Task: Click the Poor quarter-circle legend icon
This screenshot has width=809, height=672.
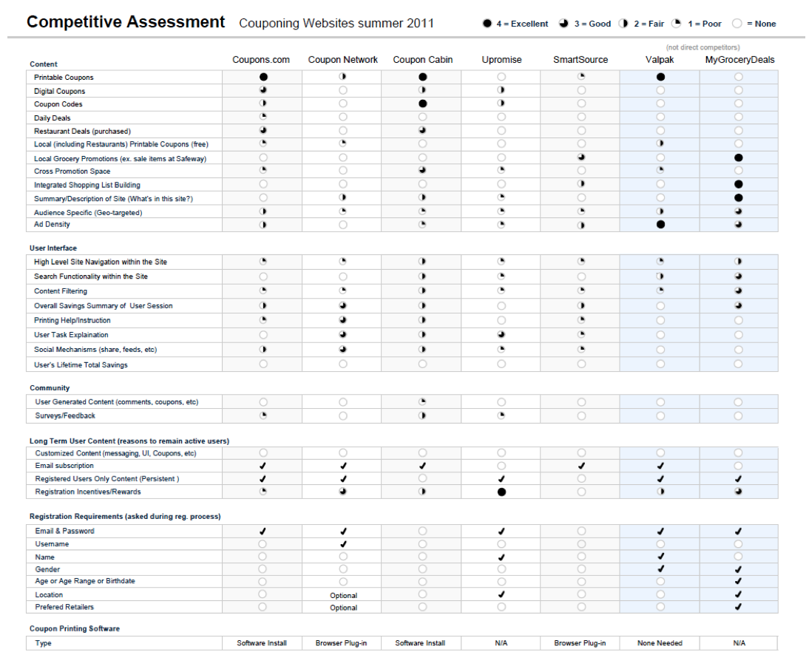Action: pyautogui.click(x=677, y=24)
